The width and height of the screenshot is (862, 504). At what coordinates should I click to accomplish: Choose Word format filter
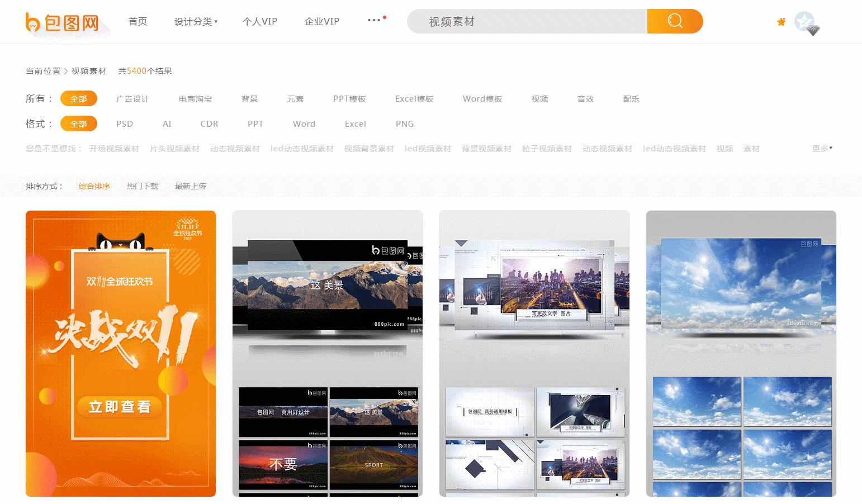tap(304, 124)
